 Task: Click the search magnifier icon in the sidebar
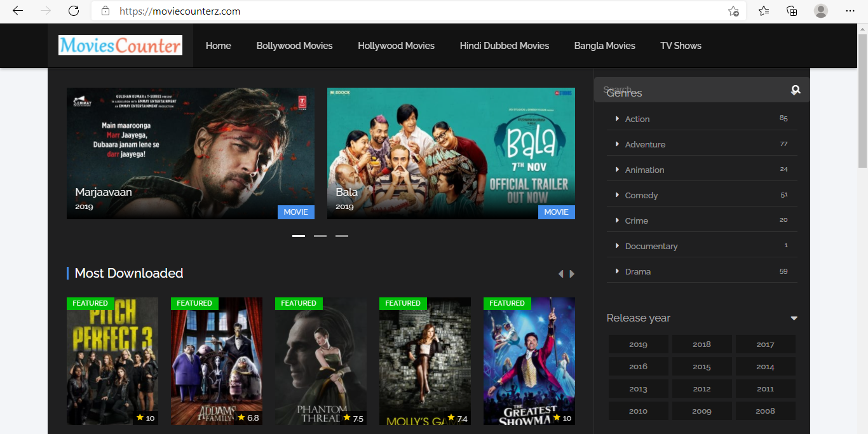796,90
